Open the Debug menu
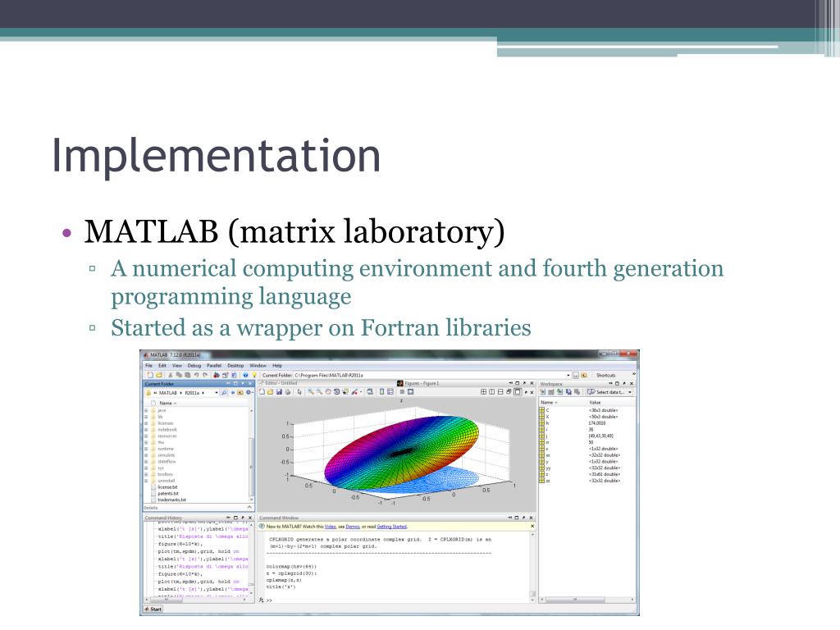Screen dimensions: 840x630 (x=194, y=365)
